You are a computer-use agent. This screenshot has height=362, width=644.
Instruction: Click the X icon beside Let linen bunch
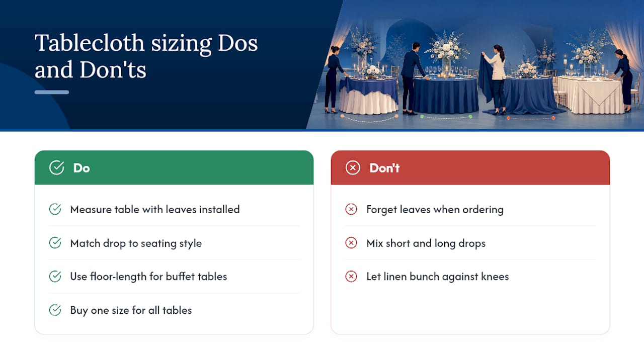pyautogui.click(x=351, y=277)
